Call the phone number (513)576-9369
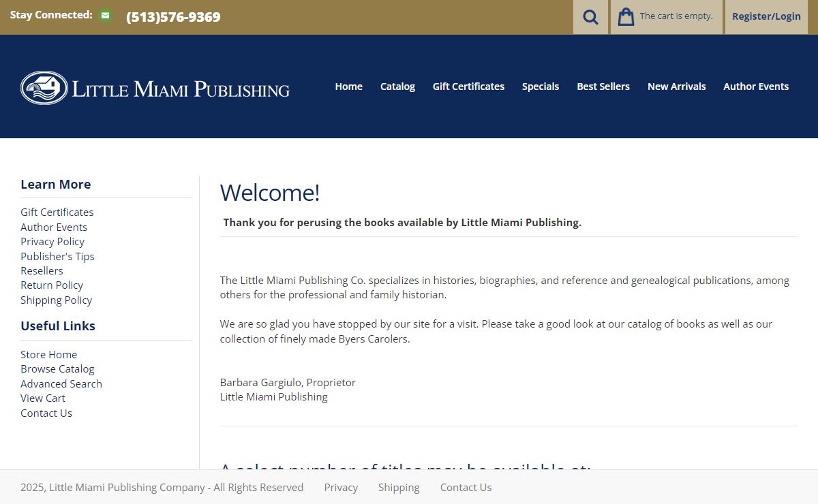 click(173, 17)
